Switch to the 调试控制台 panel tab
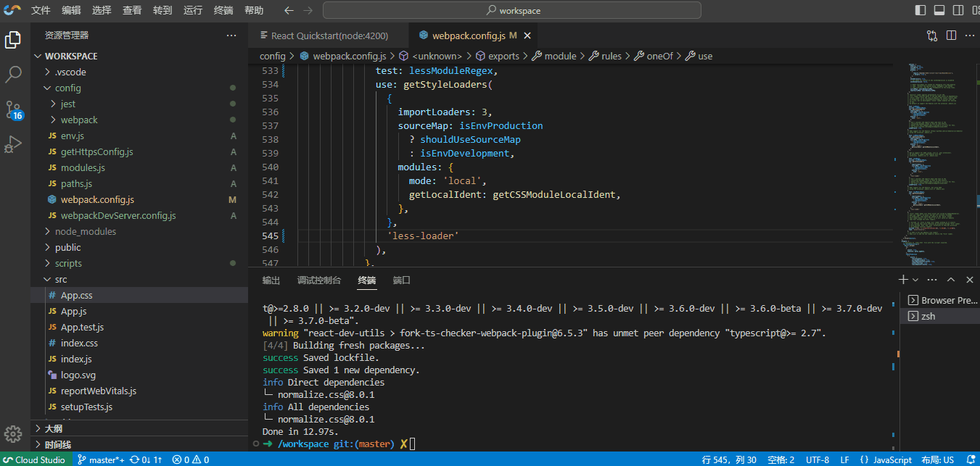Viewport: 980px width, 466px height. pyautogui.click(x=318, y=280)
